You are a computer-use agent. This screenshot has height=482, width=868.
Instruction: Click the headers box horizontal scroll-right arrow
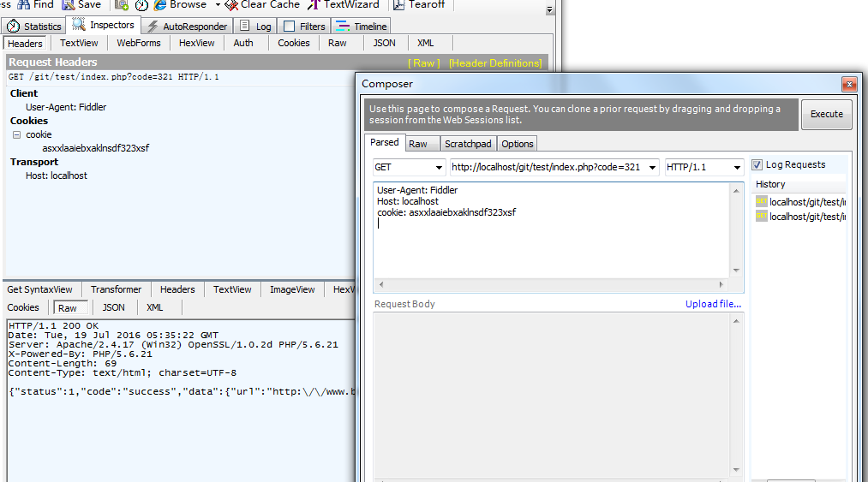tap(721, 284)
